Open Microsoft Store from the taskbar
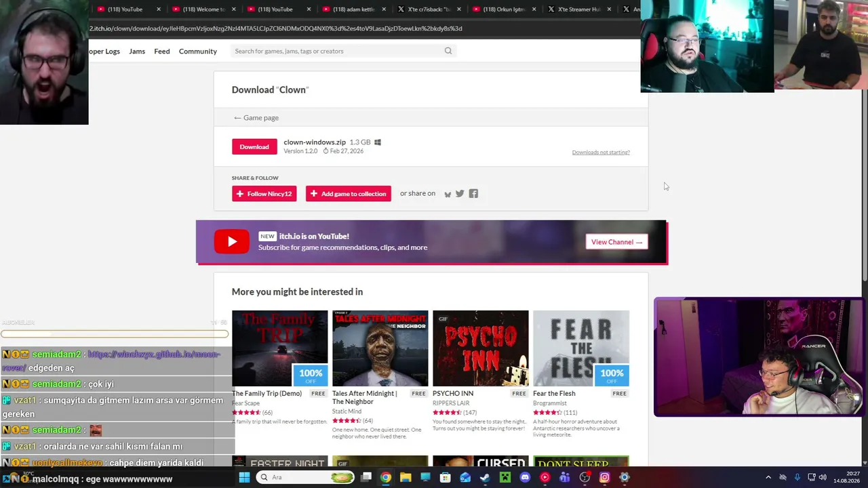868x488 pixels. tap(446, 477)
